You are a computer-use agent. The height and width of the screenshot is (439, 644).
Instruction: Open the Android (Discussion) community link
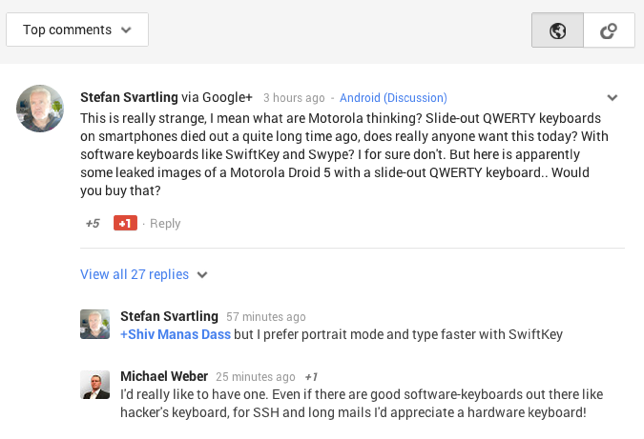click(x=393, y=98)
